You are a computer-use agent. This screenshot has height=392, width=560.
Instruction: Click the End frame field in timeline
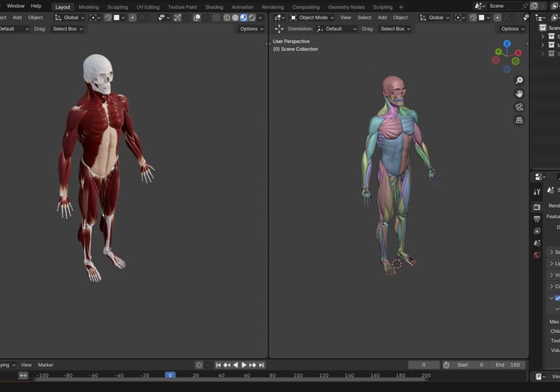[507, 365]
